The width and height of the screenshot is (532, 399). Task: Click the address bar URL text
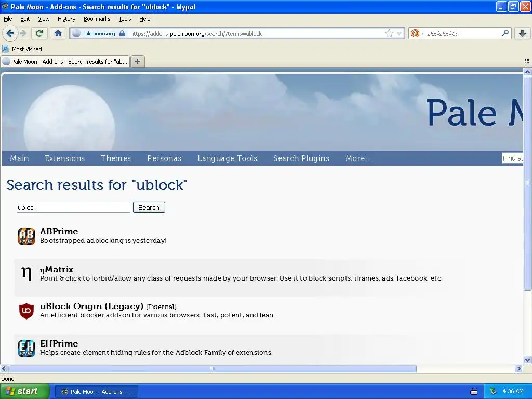pyautogui.click(x=196, y=34)
